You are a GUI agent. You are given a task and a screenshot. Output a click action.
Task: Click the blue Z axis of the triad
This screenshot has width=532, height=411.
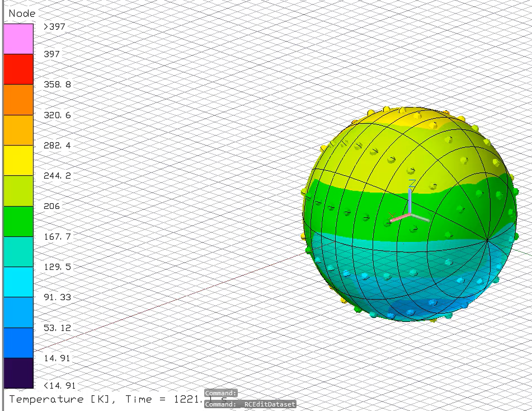click(x=410, y=199)
